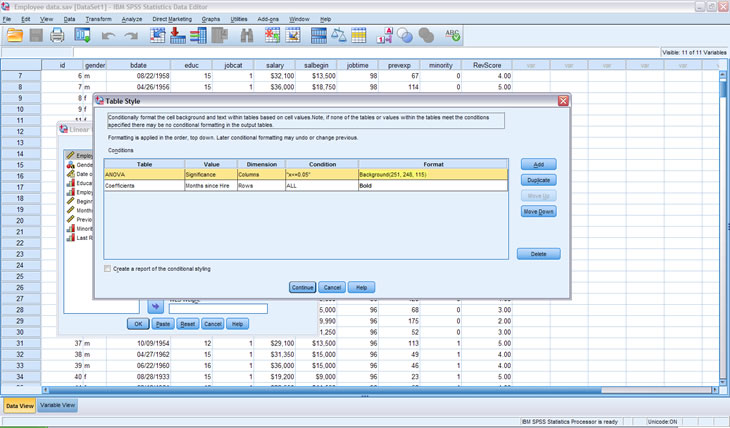730x428 pixels.
Task: Click the Print toolbar icon
Action: click(x=58, y=36)
